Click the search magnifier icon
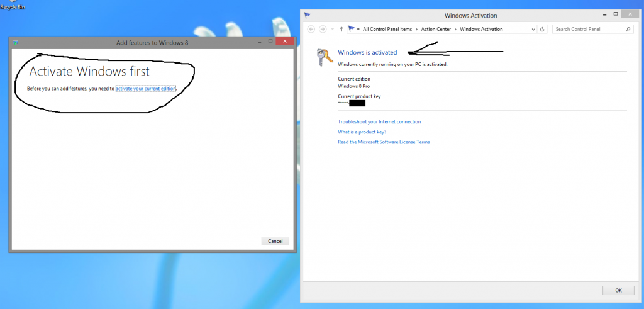The width and height of the screenshot is (644, 309). [628, 29]
